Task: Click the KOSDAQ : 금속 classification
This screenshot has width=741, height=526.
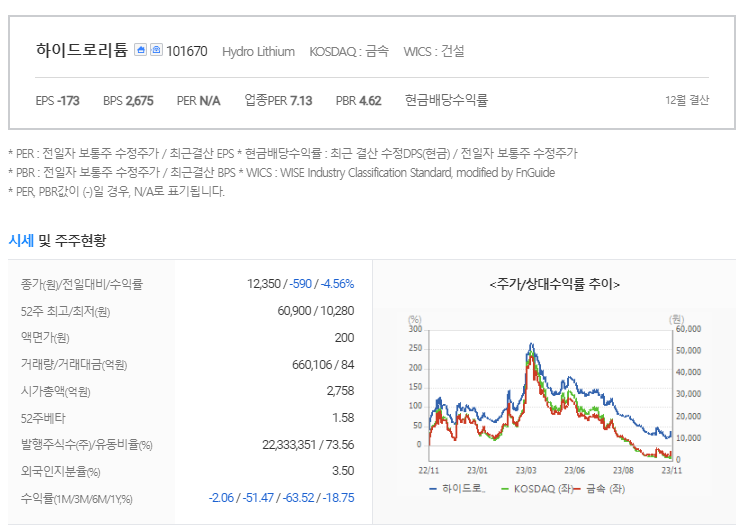Action: pos(349,51)
